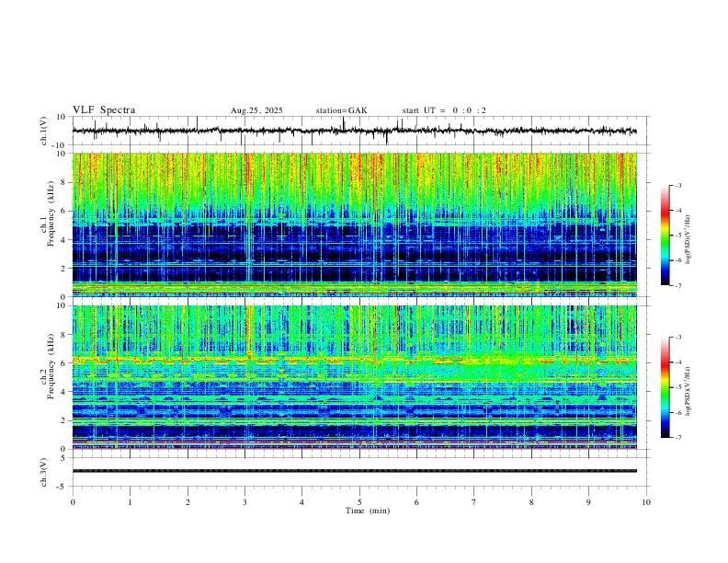Screen dimensions: 728x563
Task: Click the ch.1 spectrogram plot
Action: coord(354,224)
